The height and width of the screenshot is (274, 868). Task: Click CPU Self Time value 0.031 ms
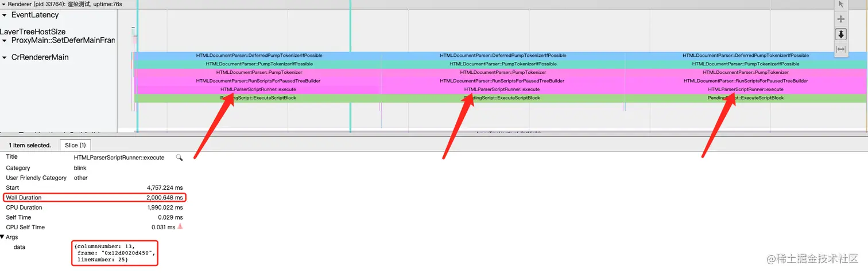coord(163,227)
